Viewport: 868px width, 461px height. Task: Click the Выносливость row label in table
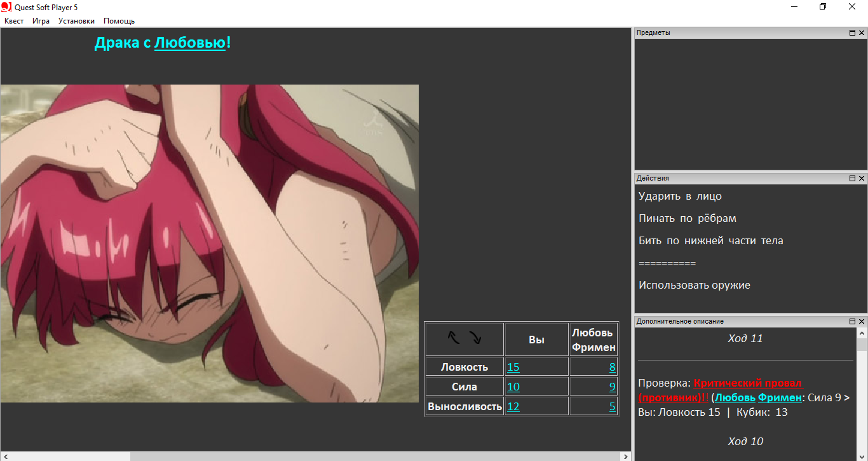[465, 406]
